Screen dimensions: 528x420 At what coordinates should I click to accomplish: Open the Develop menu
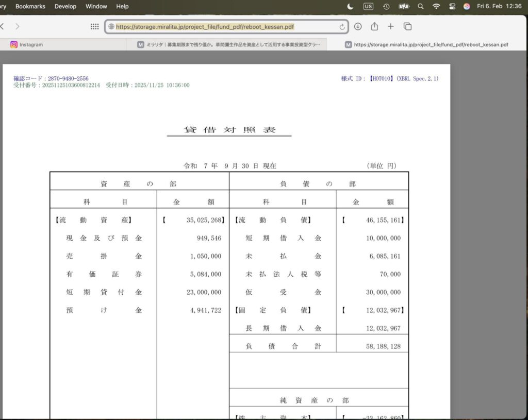pyautogui.click(x=65, y=6)
